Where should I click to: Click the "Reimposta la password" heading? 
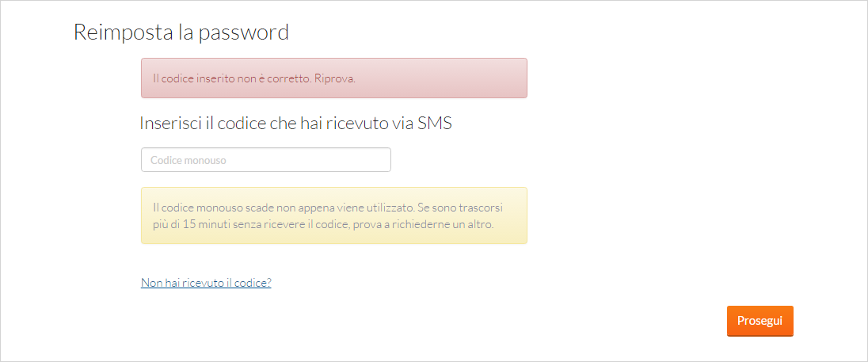click(181, 32)
